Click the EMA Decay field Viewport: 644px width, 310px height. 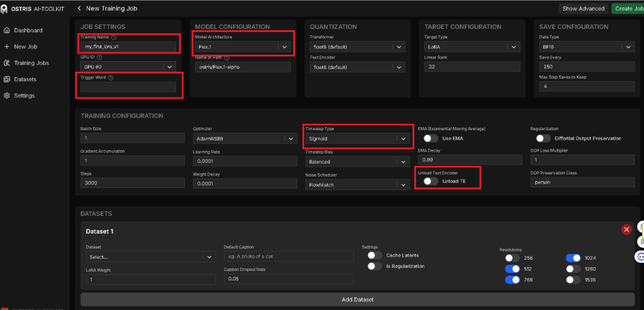click(x=470, y=159)
